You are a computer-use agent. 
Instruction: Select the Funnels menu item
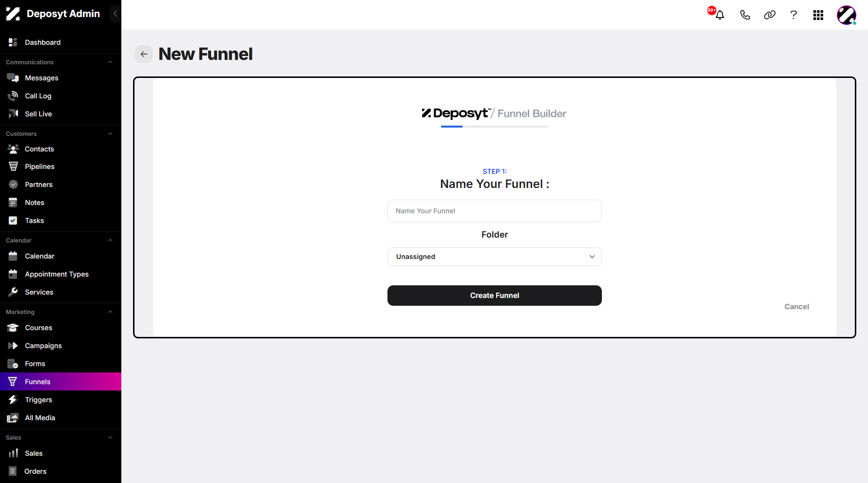pos(60,382)
